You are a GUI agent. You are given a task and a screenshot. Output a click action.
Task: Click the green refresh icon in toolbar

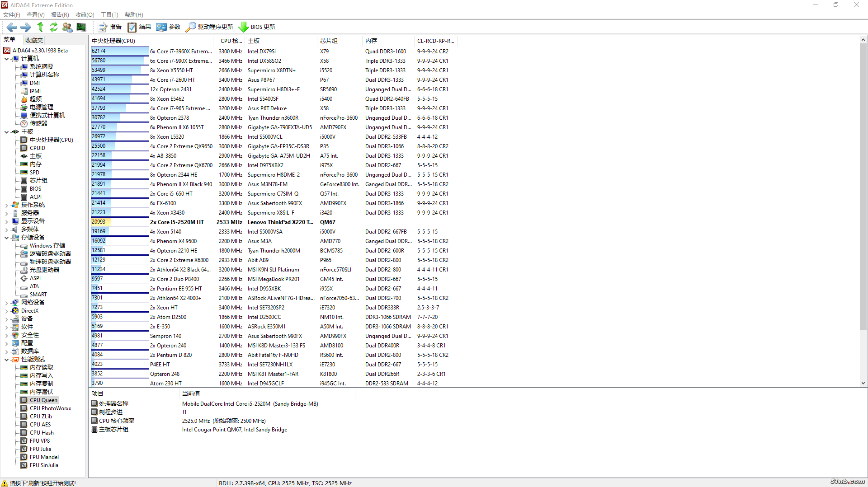54,27
